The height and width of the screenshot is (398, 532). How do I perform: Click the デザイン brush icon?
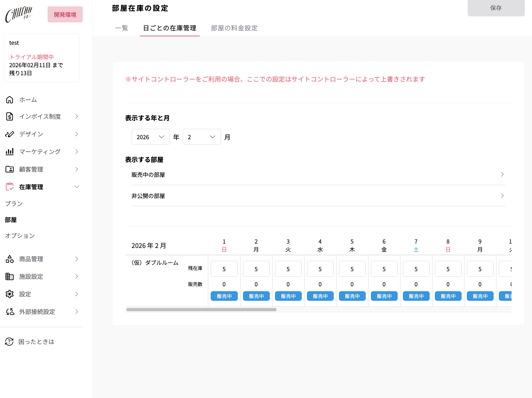click(10, 134)
